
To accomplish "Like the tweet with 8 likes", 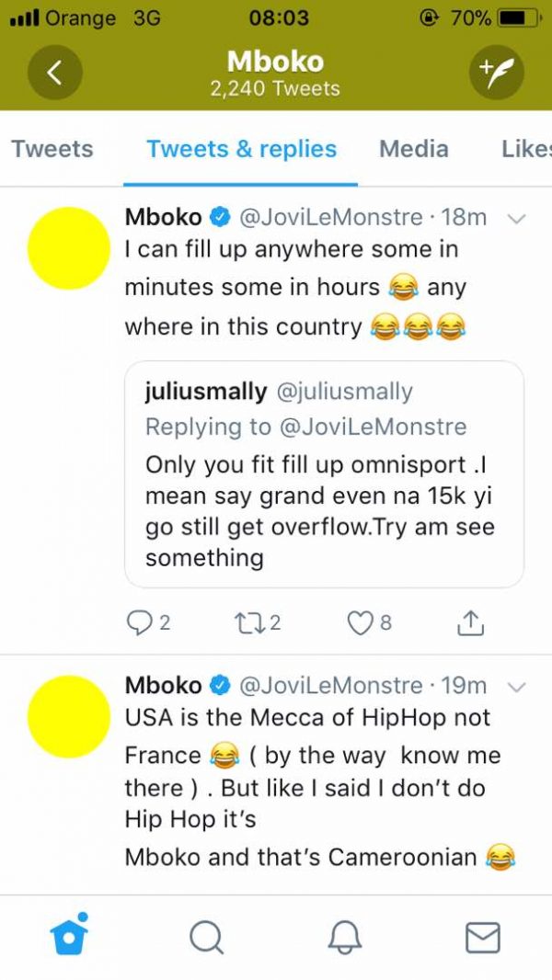I will (x=360, y=623).
